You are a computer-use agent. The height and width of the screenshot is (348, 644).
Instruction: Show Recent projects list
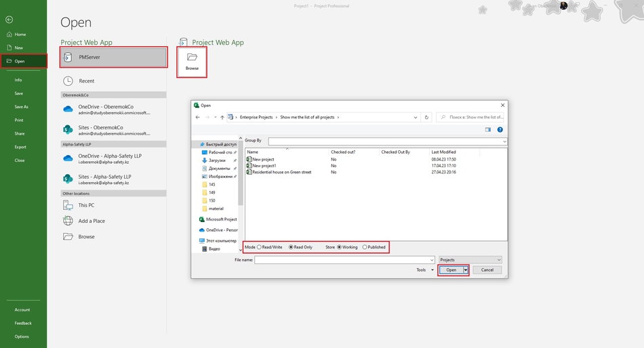point(113,81)
